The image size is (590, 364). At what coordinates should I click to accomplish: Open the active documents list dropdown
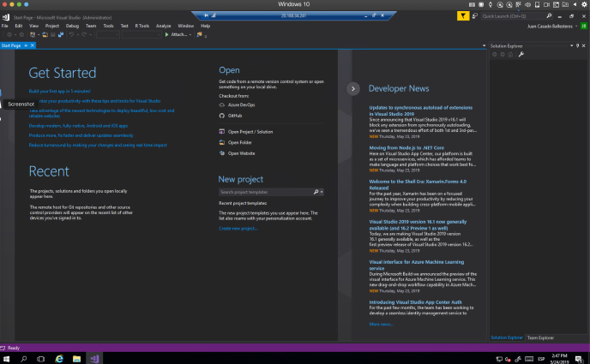[484, 46]
